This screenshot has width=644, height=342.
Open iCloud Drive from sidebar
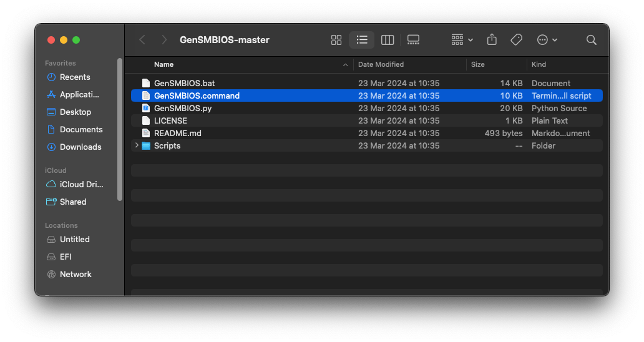click(81, 184)
